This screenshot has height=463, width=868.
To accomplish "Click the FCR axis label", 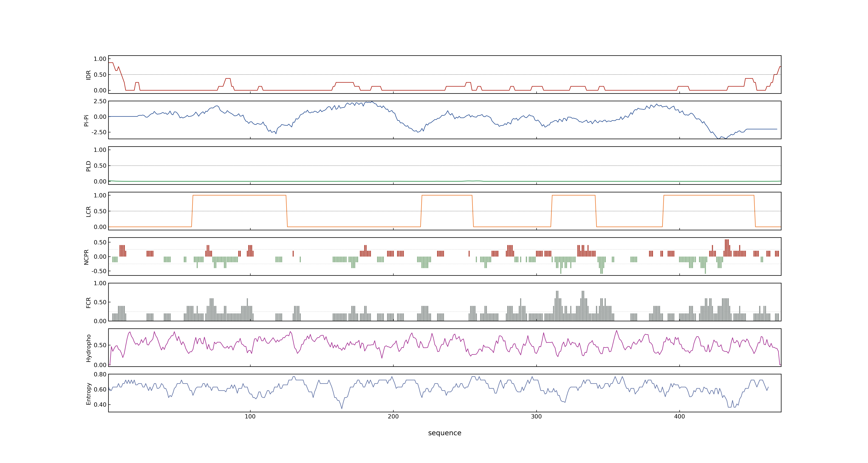I will 88,302.
